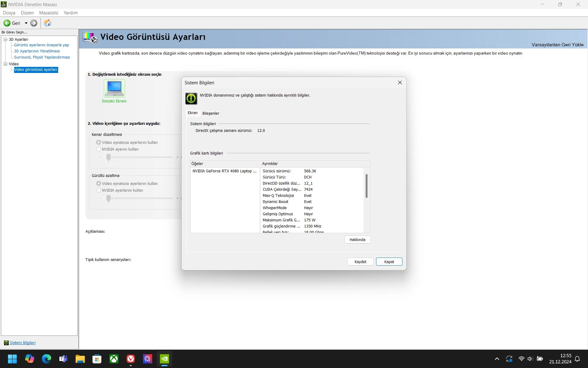Open the clock and date panel
This screenshot has width=588, height=368.
click(x=560, y=359)
